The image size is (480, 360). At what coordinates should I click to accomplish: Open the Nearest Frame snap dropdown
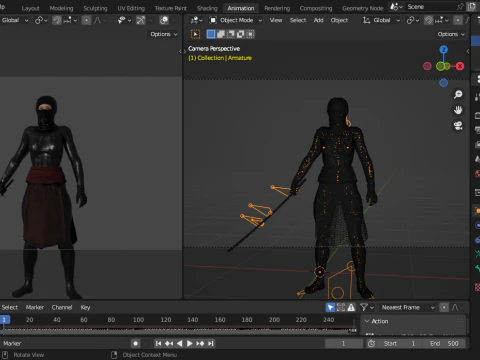(408, 307)
